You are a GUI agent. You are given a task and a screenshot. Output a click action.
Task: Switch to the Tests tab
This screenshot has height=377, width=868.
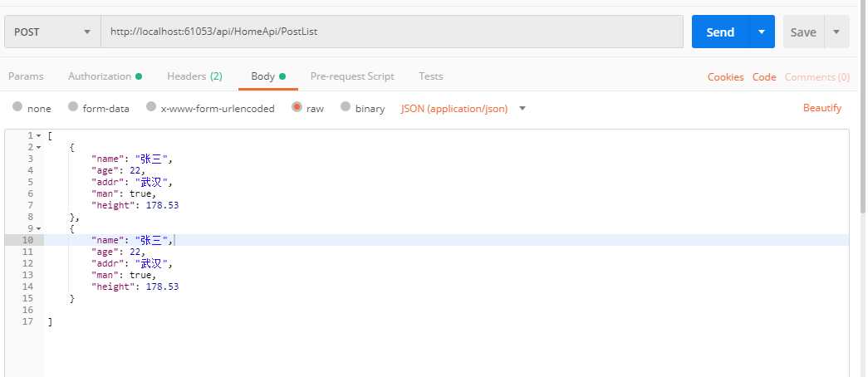point(431,76)
